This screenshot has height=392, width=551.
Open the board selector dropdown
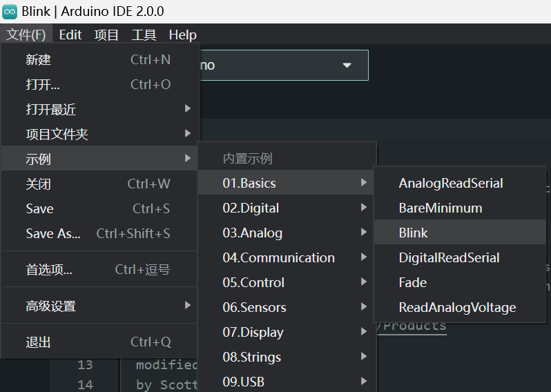(284, 66)
